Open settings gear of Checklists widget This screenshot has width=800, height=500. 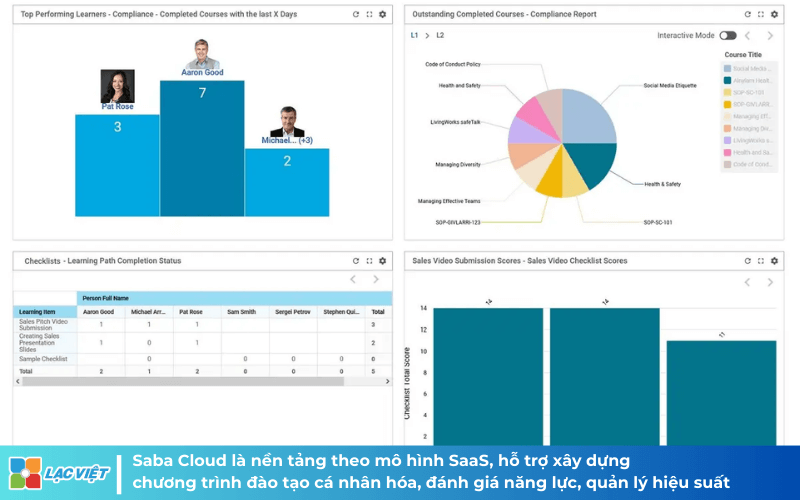tap(382, 261)
